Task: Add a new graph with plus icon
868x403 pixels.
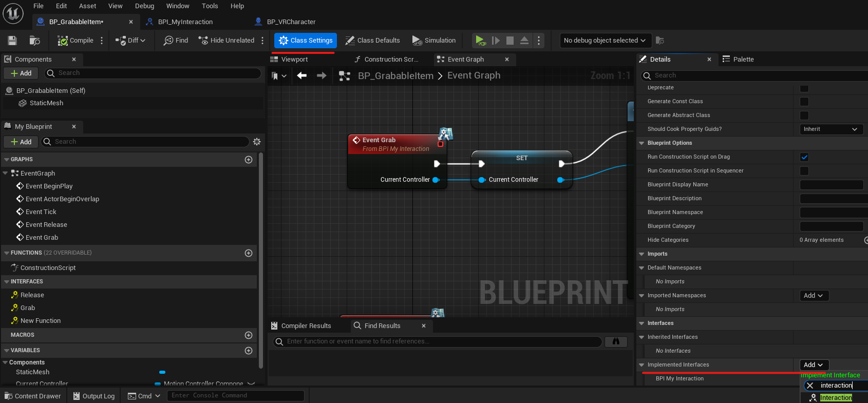Action: coord(249,160)
